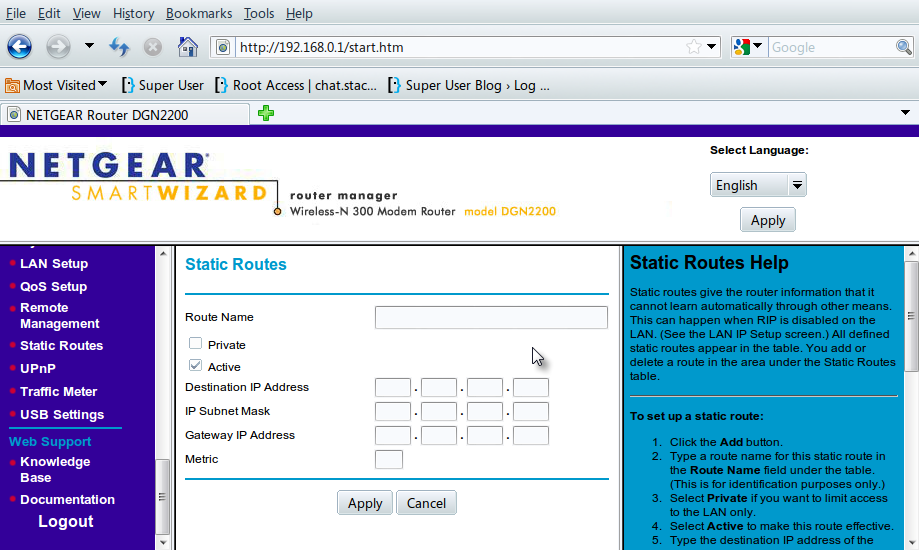Open the Help menu

299,13
